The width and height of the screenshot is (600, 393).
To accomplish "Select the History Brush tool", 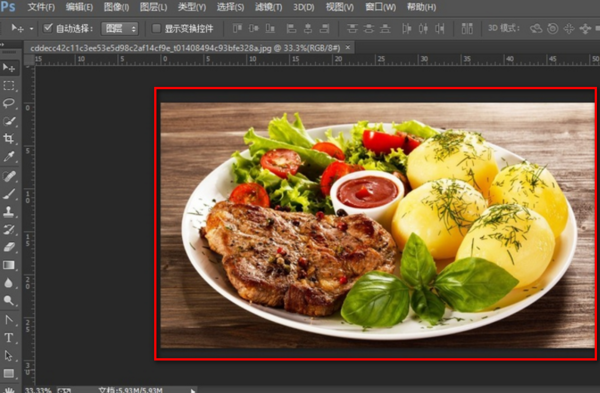I will [x=8, y=230].
